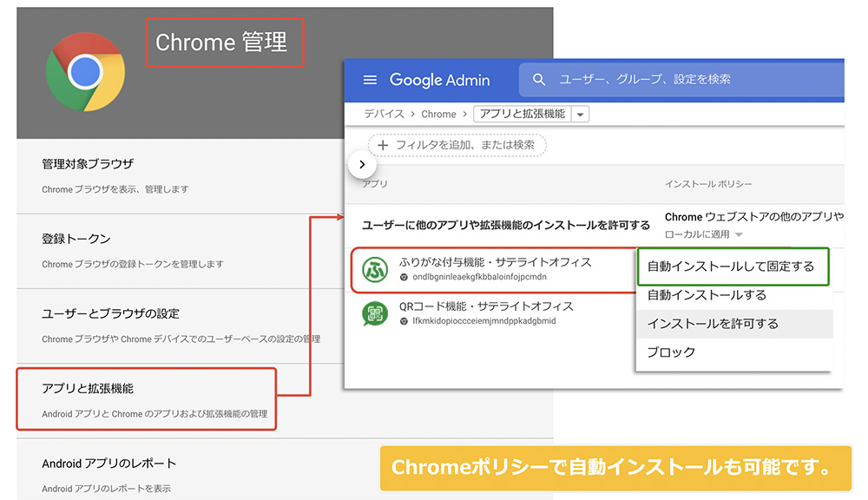Image resolution: width=868 pixels, height=500 pixels.
Task: Click the plus icon to add a filter
Action: [383, 145]
